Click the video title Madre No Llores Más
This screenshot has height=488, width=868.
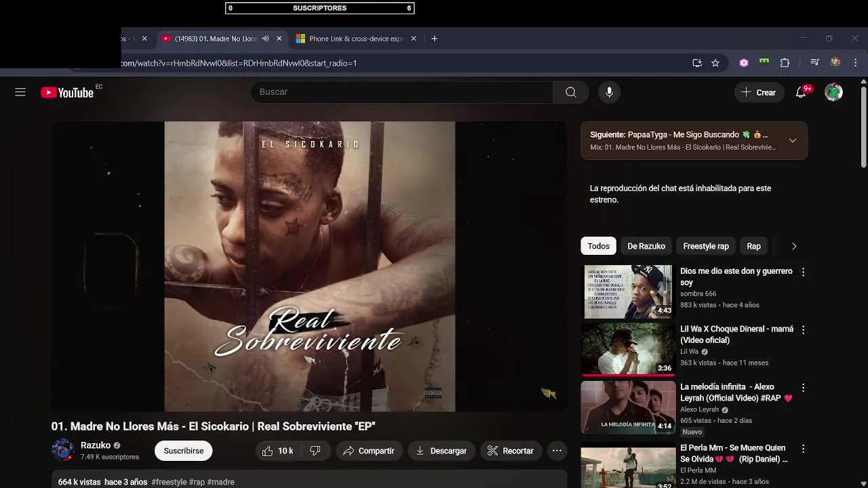click(213, 426)
